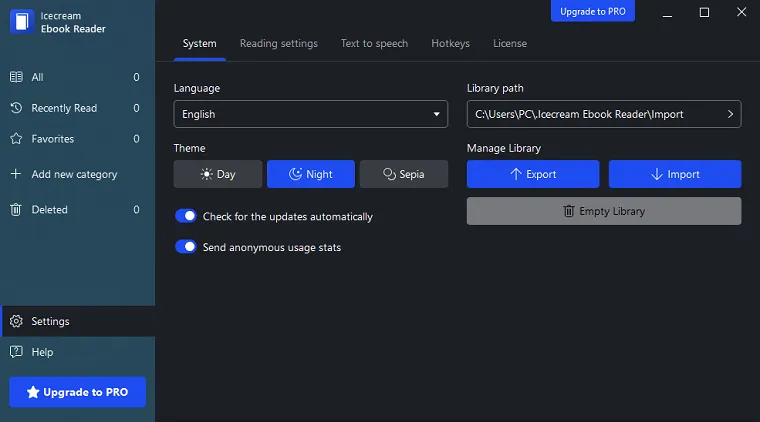Select the Night theme
Viewport: 760px width, 422px height.
tap(311, 174)
